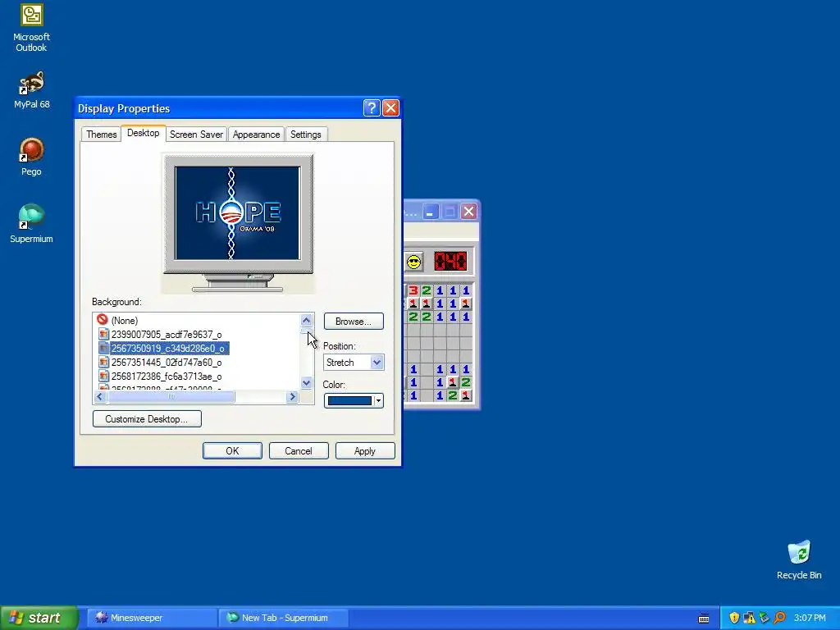Select the Desktop tab
This screenshot has height=630, width=840.
[x=143, y=133]
